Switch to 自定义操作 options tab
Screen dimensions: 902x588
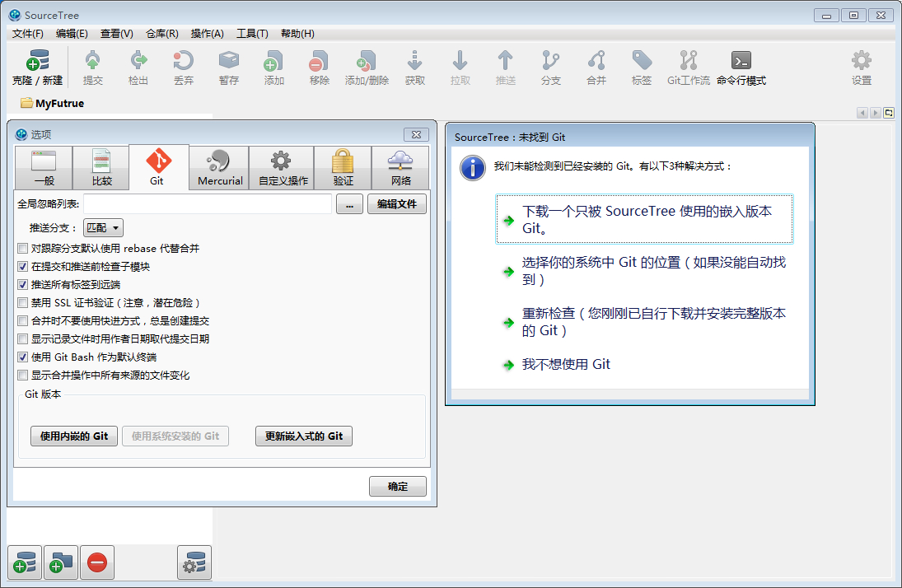point(282,167)
